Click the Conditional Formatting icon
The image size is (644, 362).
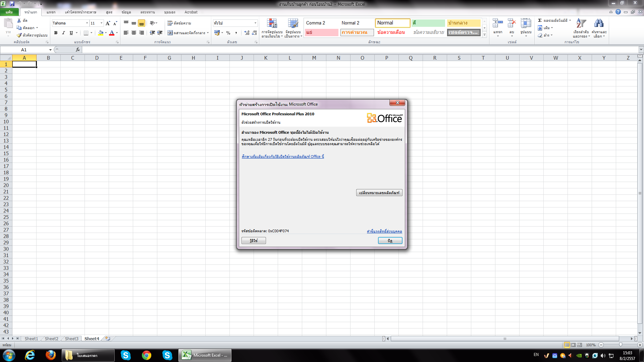272,24
